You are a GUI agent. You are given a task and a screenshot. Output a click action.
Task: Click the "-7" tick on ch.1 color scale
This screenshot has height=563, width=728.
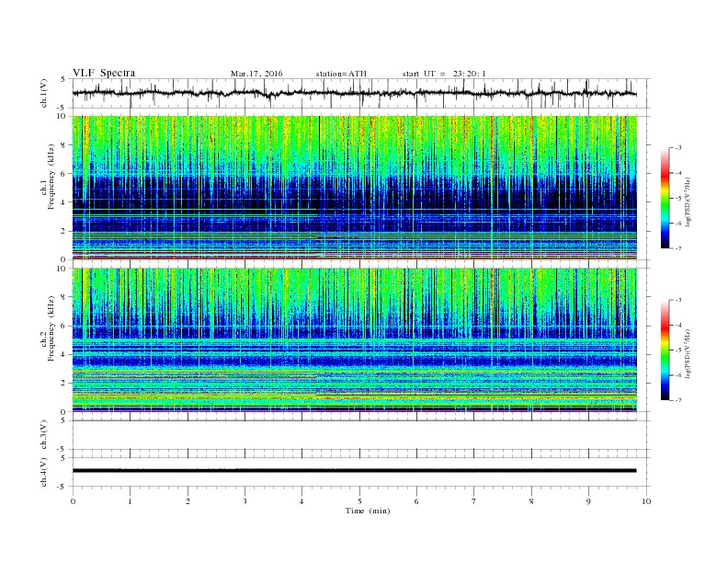click(677, 248)
